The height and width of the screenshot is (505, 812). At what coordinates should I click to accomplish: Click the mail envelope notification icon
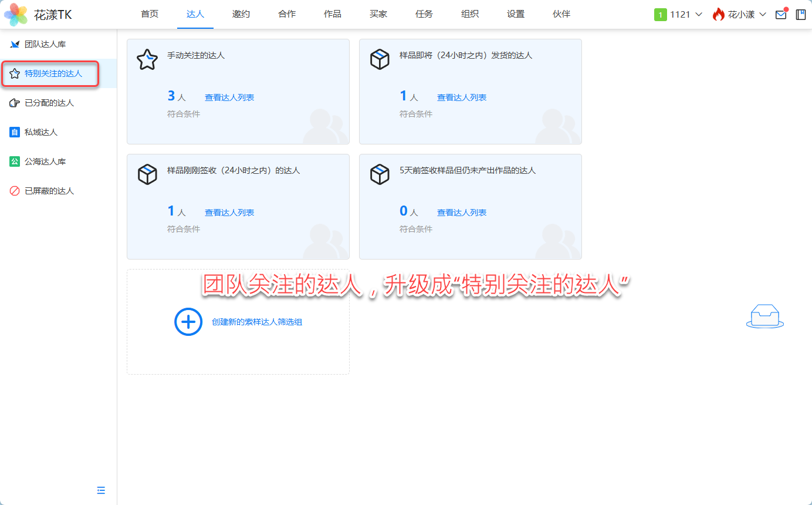click(x=780, y=15)
